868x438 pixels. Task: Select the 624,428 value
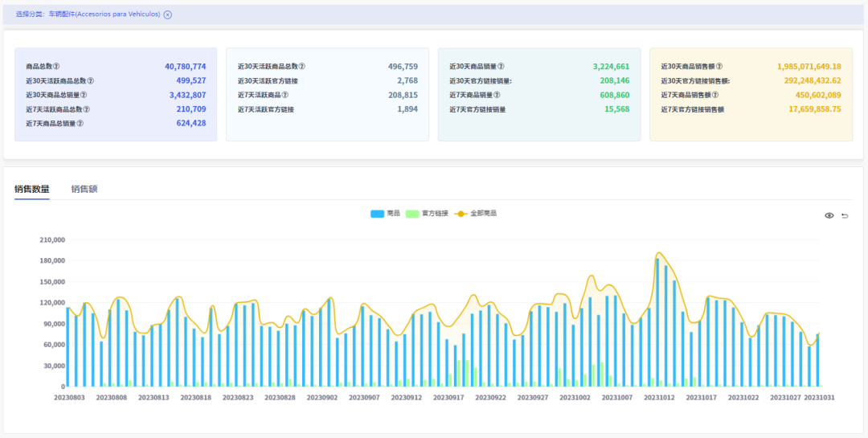tap(191, 124)
